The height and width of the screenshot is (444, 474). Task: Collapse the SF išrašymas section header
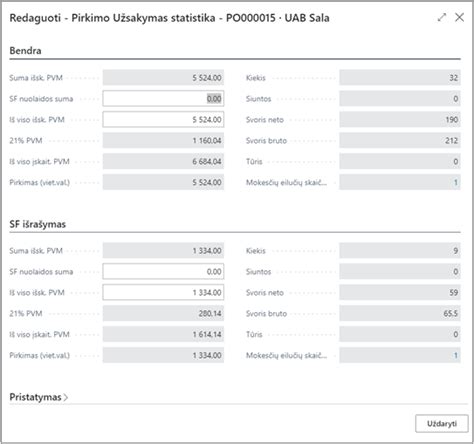(x=37, y=224)
